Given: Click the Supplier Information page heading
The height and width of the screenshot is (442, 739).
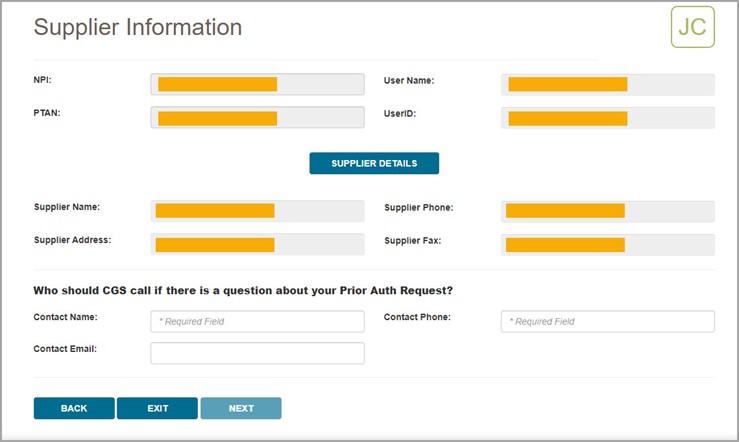Looking at the screenshot, I should tap(138, 27).
